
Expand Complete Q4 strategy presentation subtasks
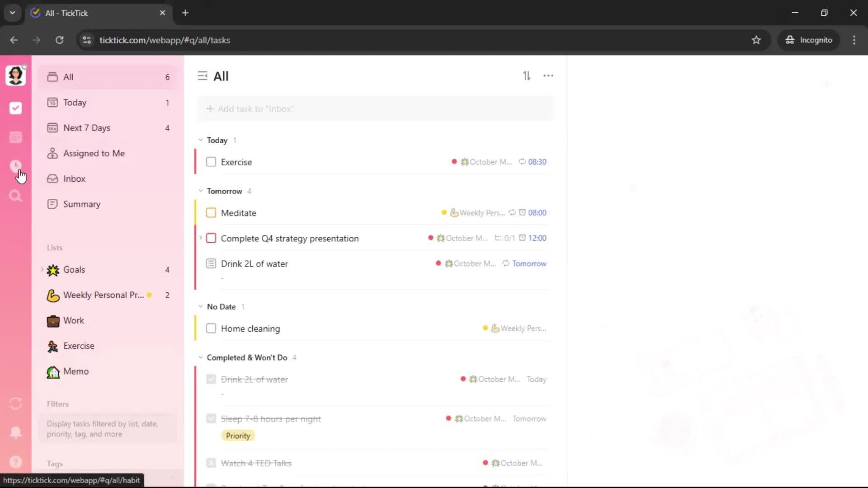pos(201,238)
